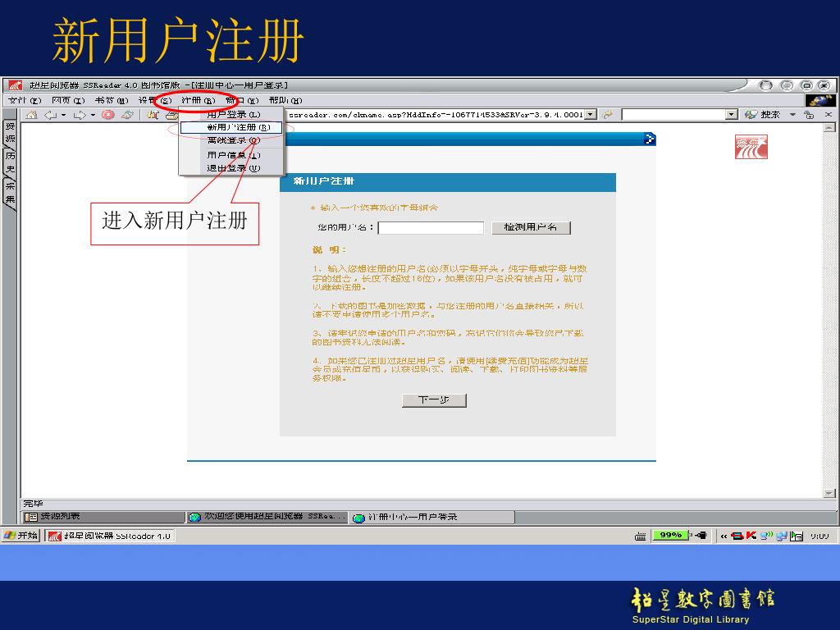Expand the address bar URL dropdown
This screenshot has height=630, width=840.
[591, 115]
